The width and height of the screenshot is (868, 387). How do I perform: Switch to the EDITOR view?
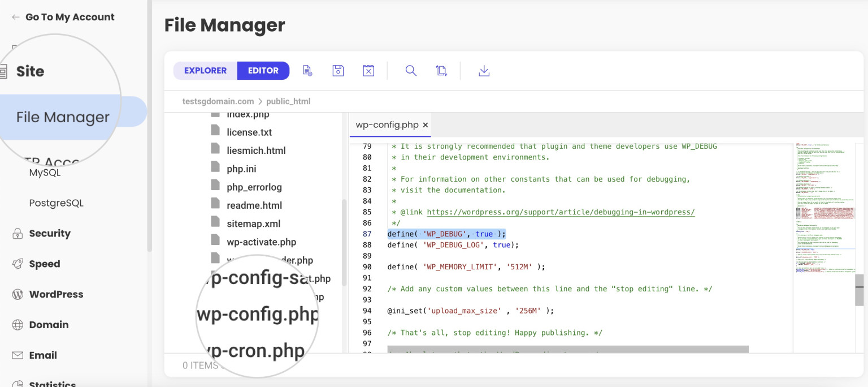coord(263,71)
